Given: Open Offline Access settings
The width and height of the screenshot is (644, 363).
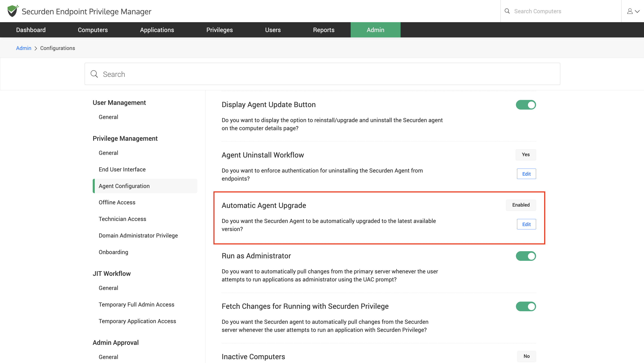Looking at the screenshot, I should [117, 202].
